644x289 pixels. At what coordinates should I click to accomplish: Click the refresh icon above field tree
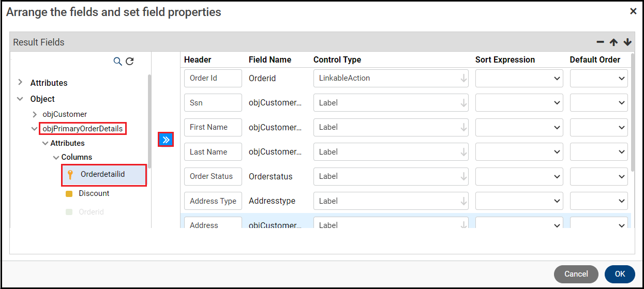(130, 62)
